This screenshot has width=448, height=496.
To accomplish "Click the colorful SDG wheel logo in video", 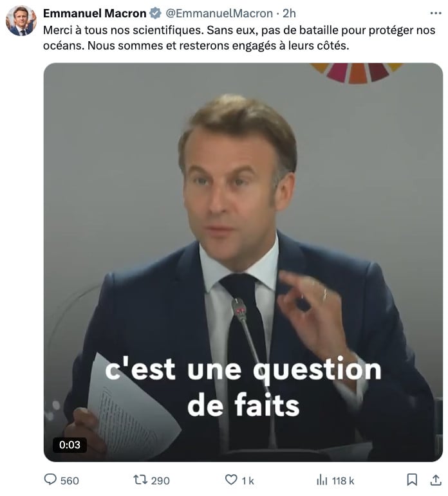I will click(356, 73).
